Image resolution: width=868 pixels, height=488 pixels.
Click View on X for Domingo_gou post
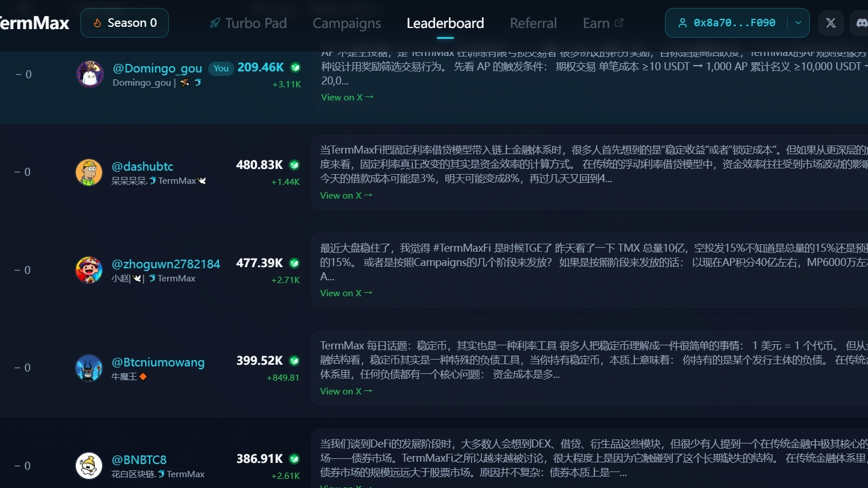point(347,97)
